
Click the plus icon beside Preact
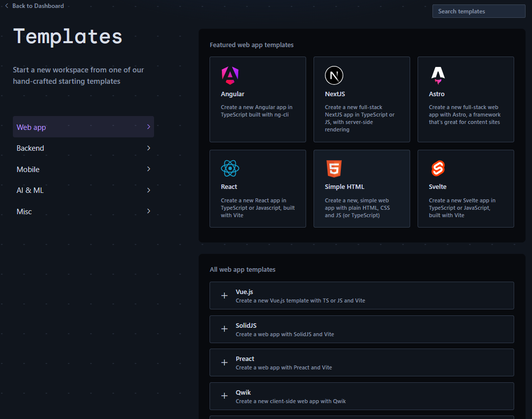224,362
